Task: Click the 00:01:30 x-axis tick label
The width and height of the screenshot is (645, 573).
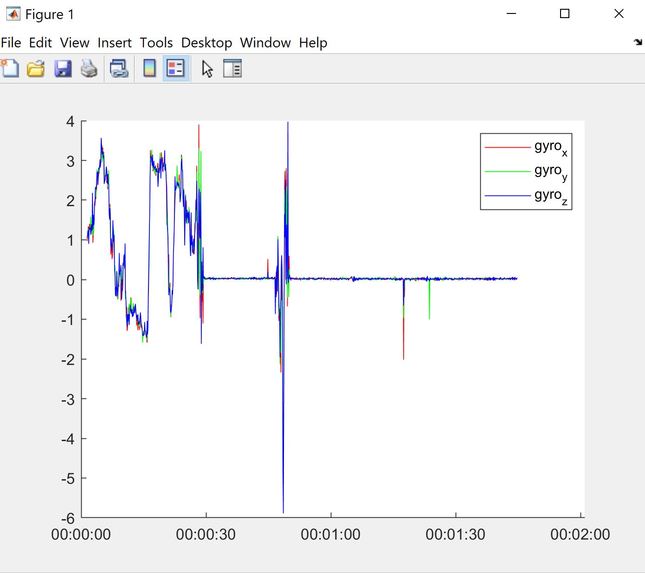Action: 455,534
